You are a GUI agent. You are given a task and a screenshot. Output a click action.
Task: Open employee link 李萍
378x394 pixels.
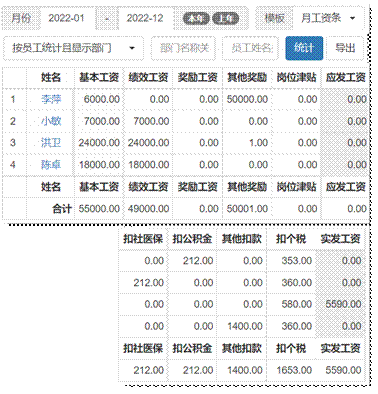(51, 99)
